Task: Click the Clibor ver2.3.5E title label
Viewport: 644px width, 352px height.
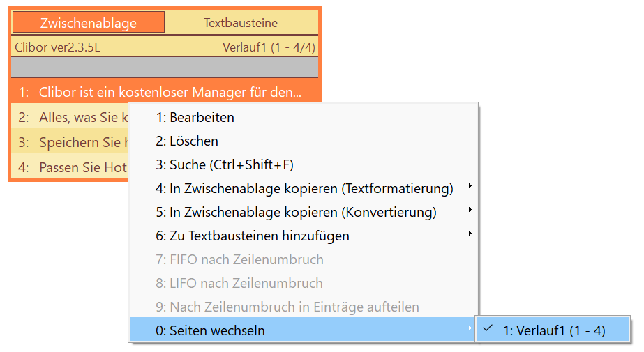Action: point(58,47)
